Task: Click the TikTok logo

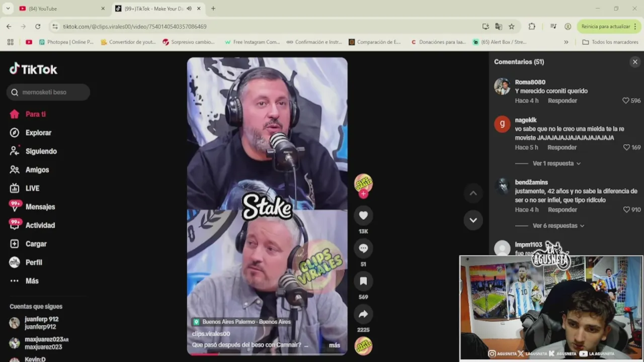Action: click(x=33, y=69)
